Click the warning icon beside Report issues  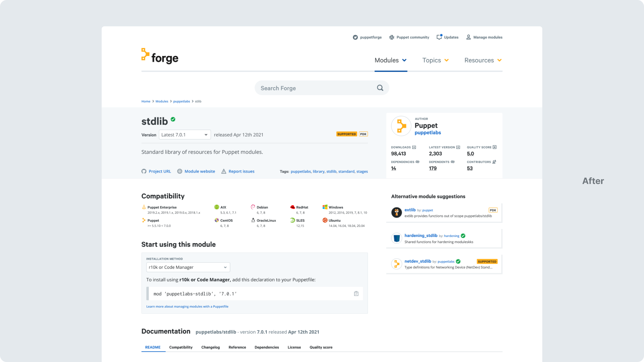click(224, 171)
